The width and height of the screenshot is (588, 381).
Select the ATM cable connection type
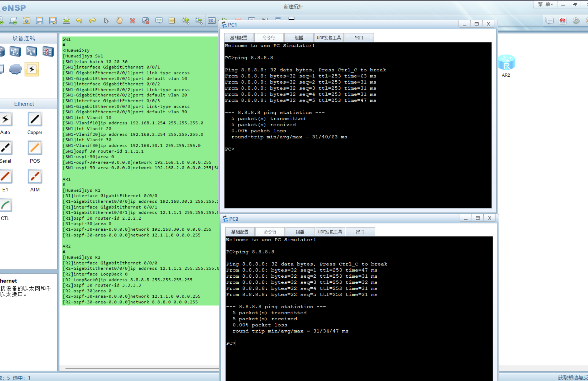pyautogui.click(x=35, y=177)
